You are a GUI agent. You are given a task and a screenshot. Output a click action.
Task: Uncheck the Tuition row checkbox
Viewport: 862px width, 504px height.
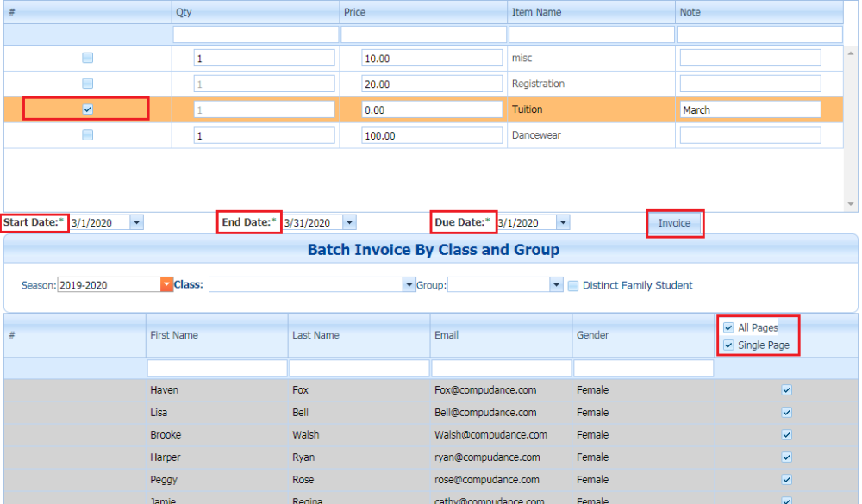[87, 109]
